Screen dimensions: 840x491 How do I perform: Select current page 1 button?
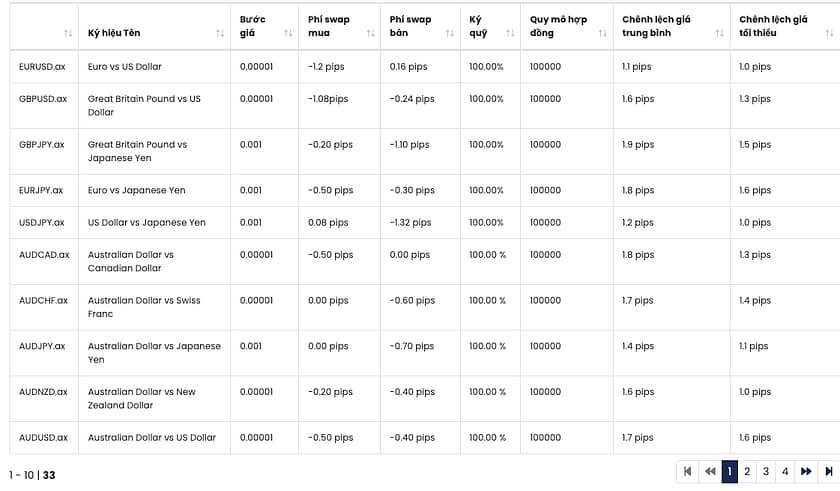click(729, 471)
